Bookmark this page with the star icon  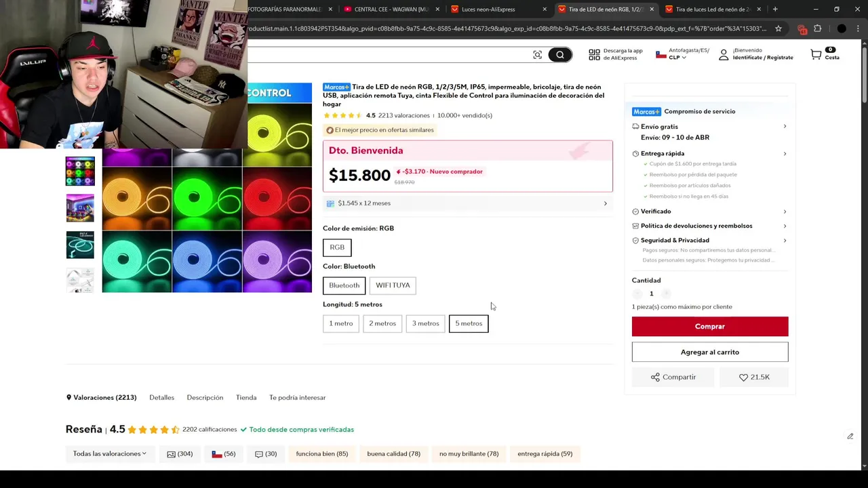778,28
